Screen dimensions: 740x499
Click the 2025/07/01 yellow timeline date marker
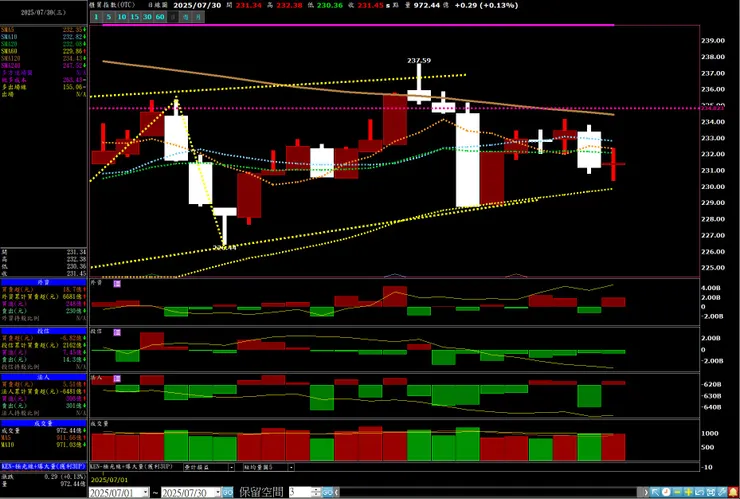[x=109, y=480]
